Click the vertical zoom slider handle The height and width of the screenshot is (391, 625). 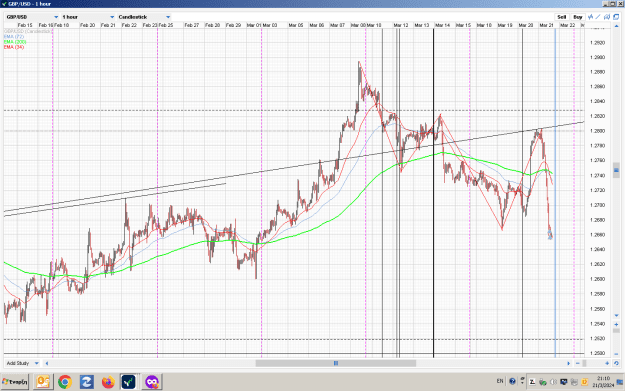[616, 331]
